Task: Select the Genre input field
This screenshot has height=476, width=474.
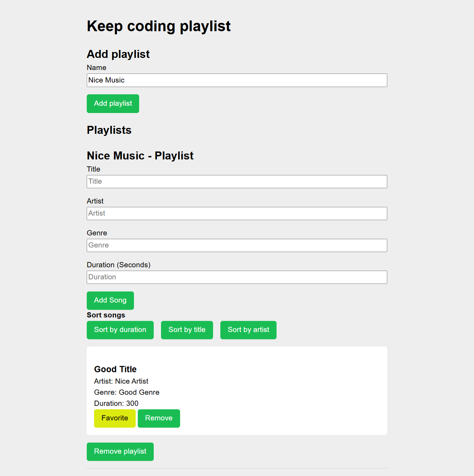Action: pyautogui.click(x=237, y=245)
